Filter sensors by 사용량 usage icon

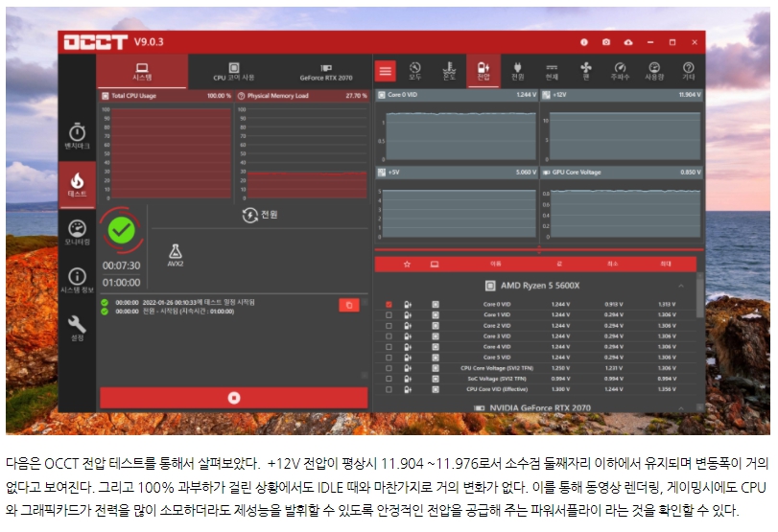click(654, 71)
